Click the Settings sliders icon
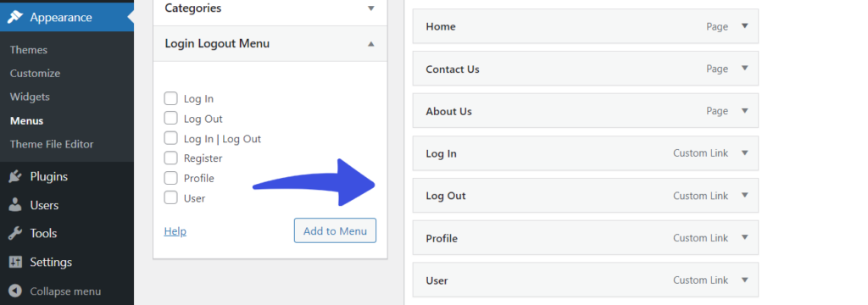 point(15,262)
